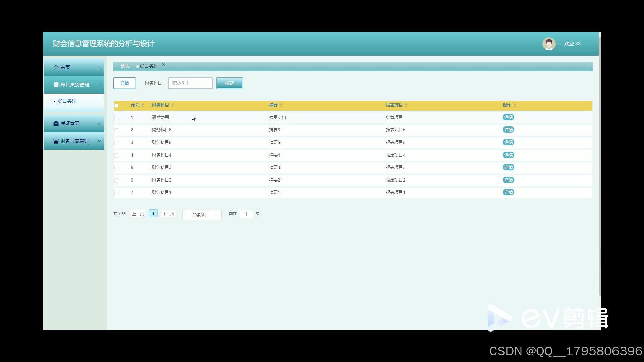Check the row for 财务科目2
Screen dimensions: 644x362
[116, 180]
